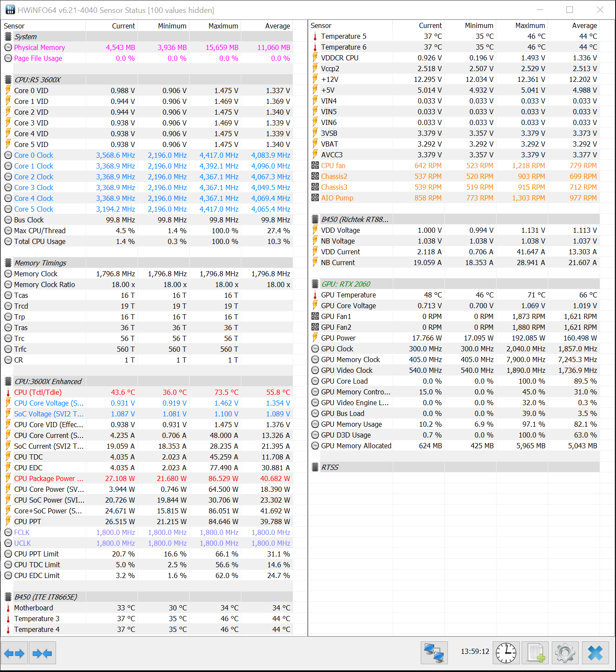Image resolution: width=616 pixels, height=672 pixels.
Task: Click the 15,659 MB maximum memory value
Action: (222, 47)
